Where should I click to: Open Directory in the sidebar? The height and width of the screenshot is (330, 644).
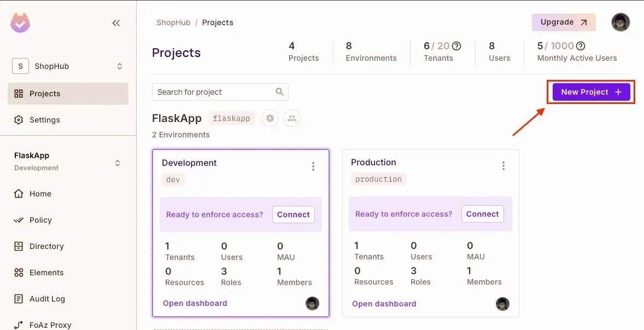click(x=46, y=246)
